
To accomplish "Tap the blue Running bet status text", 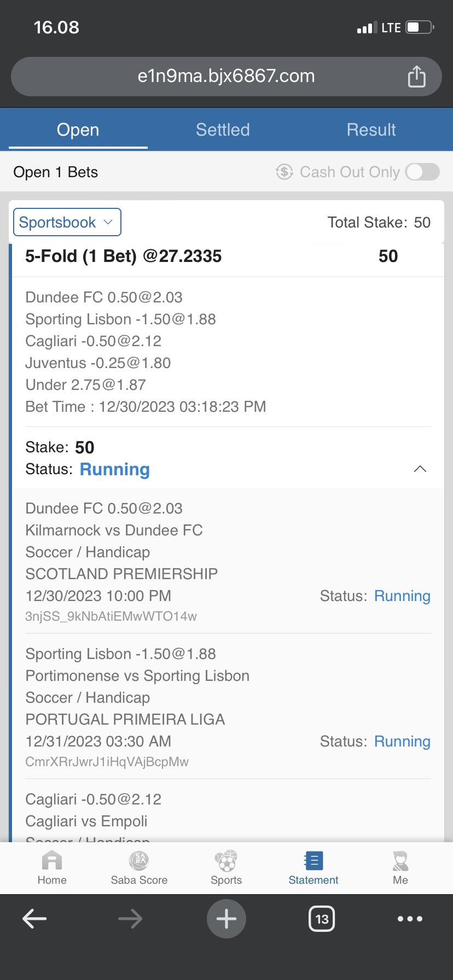I will [x=115, y=470].
